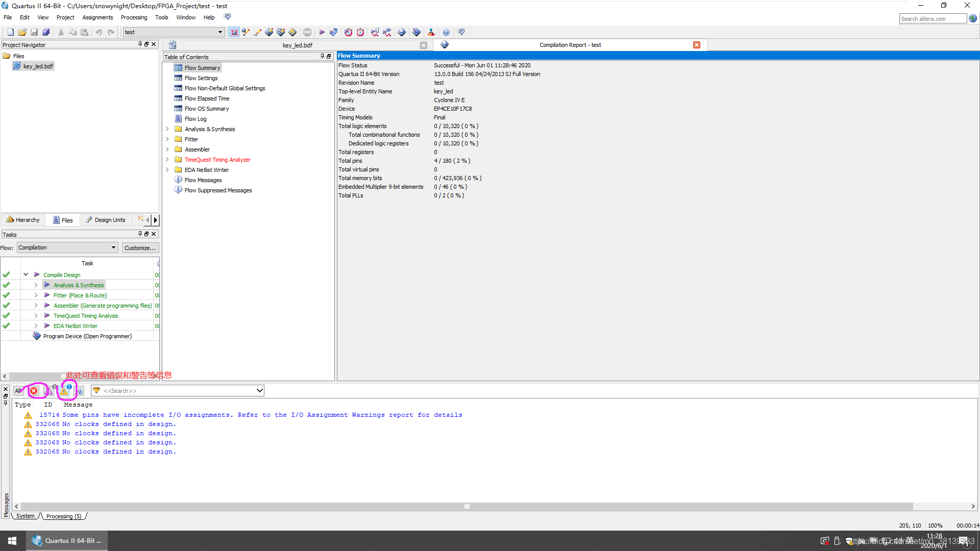
Task: Open the Programmer toolbar icon
Action: [x=416, y=32]
